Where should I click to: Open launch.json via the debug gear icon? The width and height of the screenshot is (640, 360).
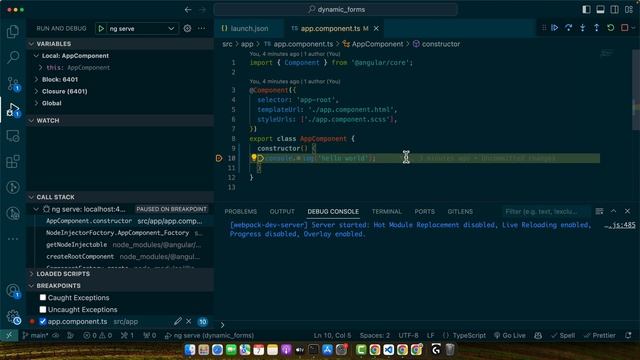pos(187,29)
